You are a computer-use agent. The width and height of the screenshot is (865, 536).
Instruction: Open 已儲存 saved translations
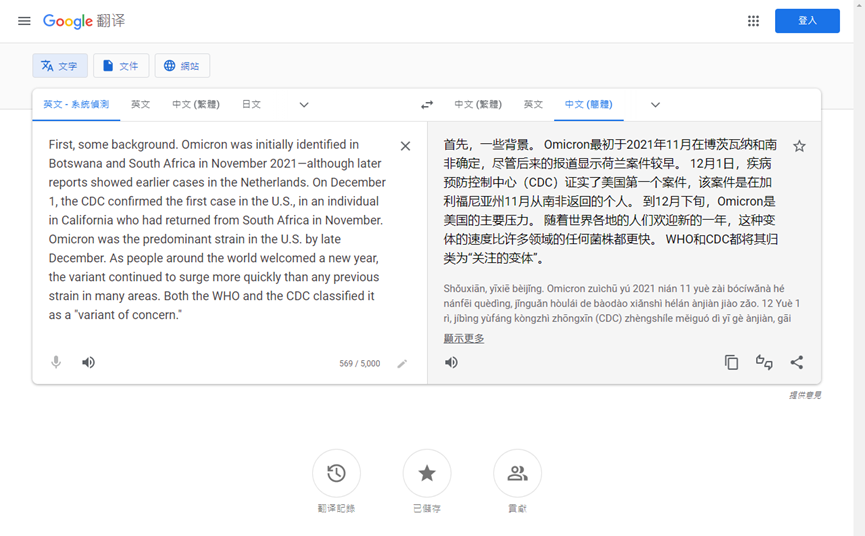427,473
